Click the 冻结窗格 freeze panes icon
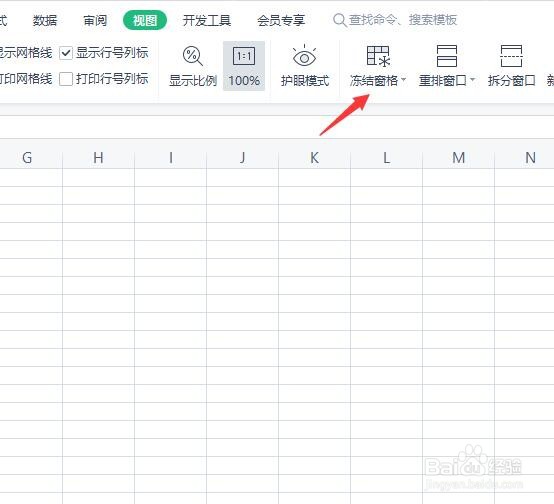The image size is (554, 504). [x=378, y=56]
